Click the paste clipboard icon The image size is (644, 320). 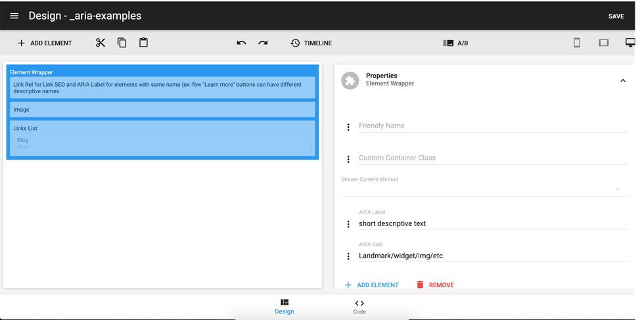[143, 43]
